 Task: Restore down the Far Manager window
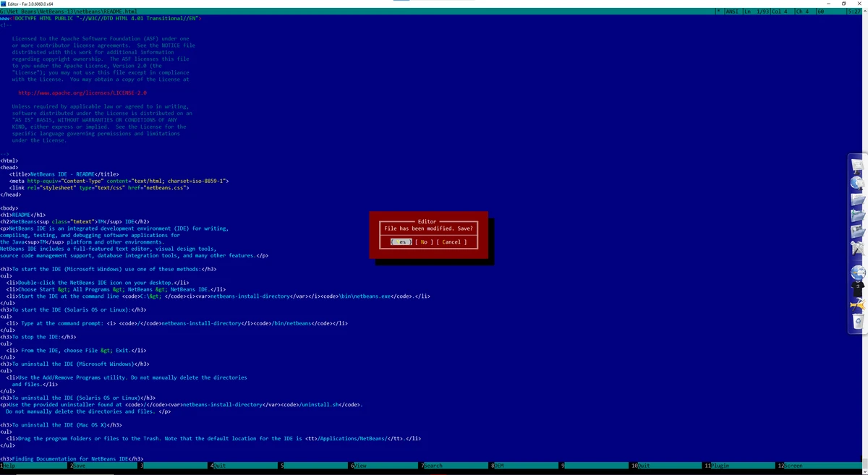[843, 4]
